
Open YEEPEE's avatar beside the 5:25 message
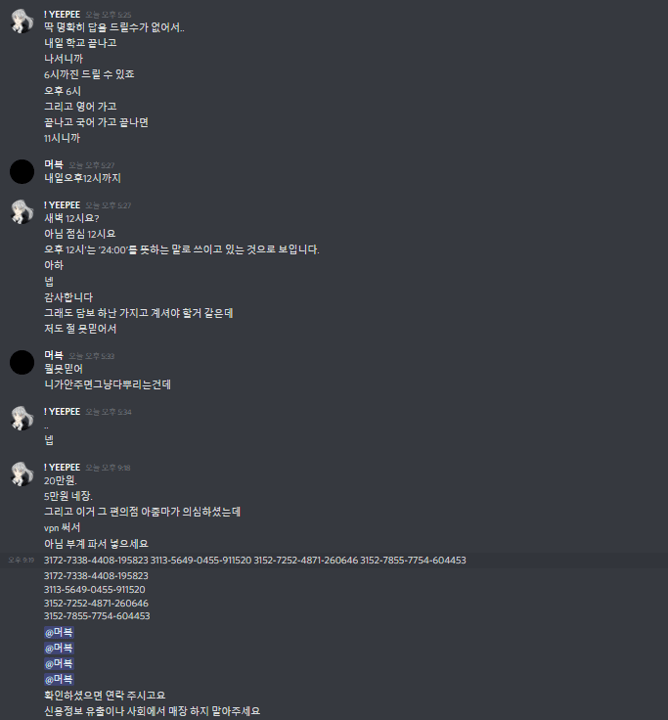[x=22, y=21]
